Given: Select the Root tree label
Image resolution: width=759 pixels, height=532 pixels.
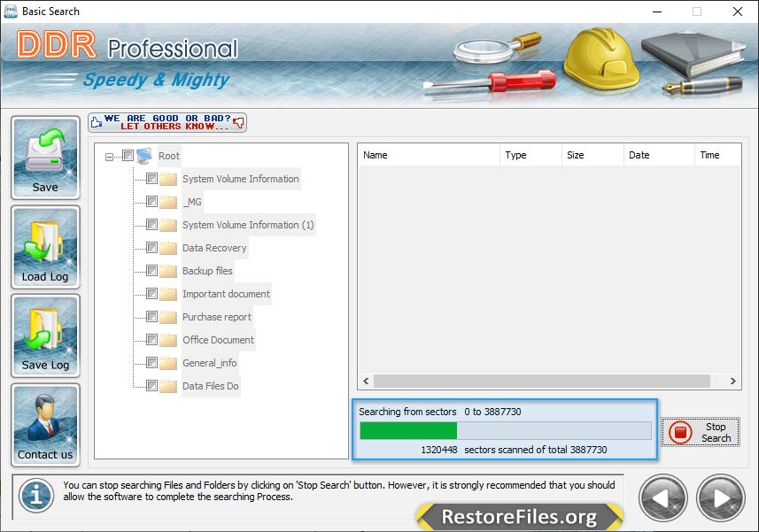Looking at the screenshot, I should coord(169,156).
